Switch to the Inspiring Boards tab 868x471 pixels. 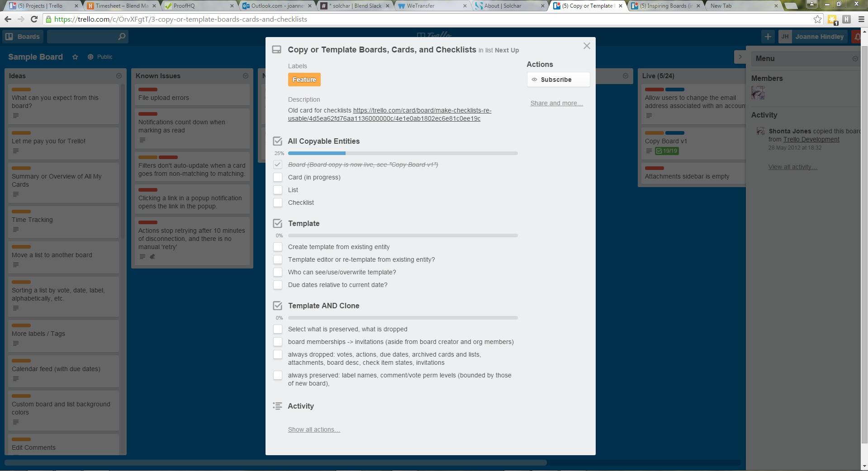[x=666, y=6]
